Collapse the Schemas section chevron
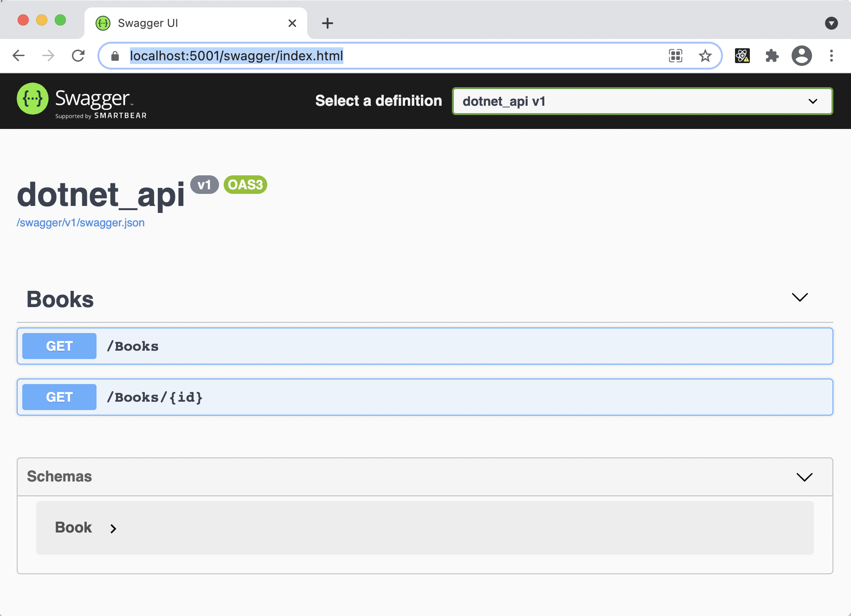Viewport: 851px width, 616px height. click(x=805, y=477)
